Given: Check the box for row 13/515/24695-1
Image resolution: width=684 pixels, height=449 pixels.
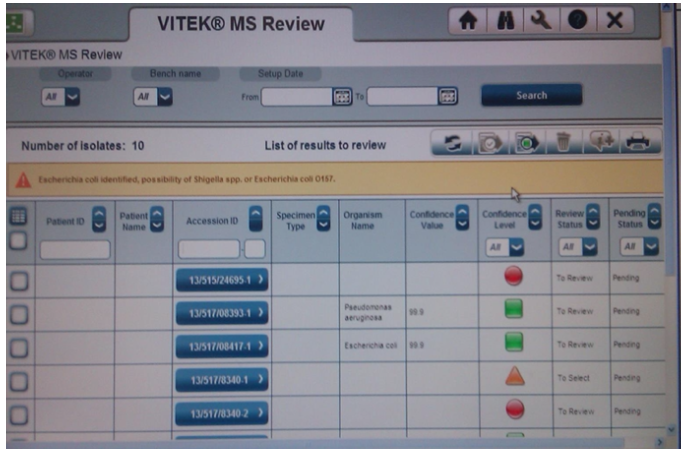Looking at the screenshot, I should click(x=19, y=281).
